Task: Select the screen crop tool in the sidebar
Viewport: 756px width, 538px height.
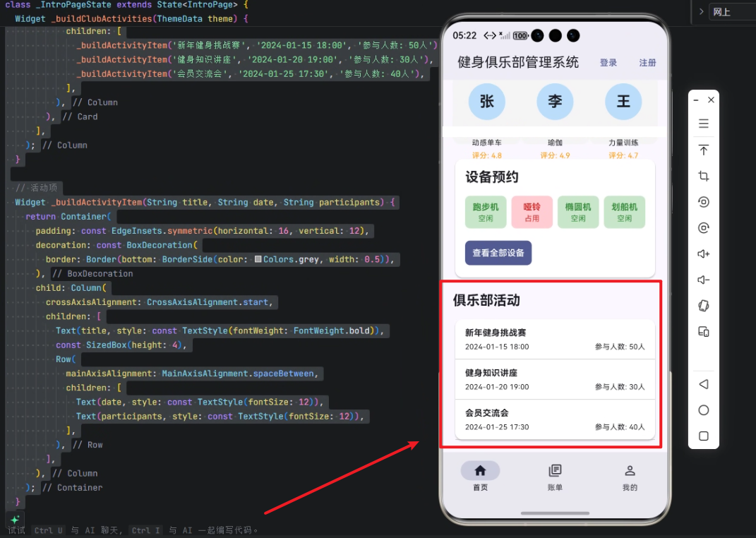Action: coord(704,176)
